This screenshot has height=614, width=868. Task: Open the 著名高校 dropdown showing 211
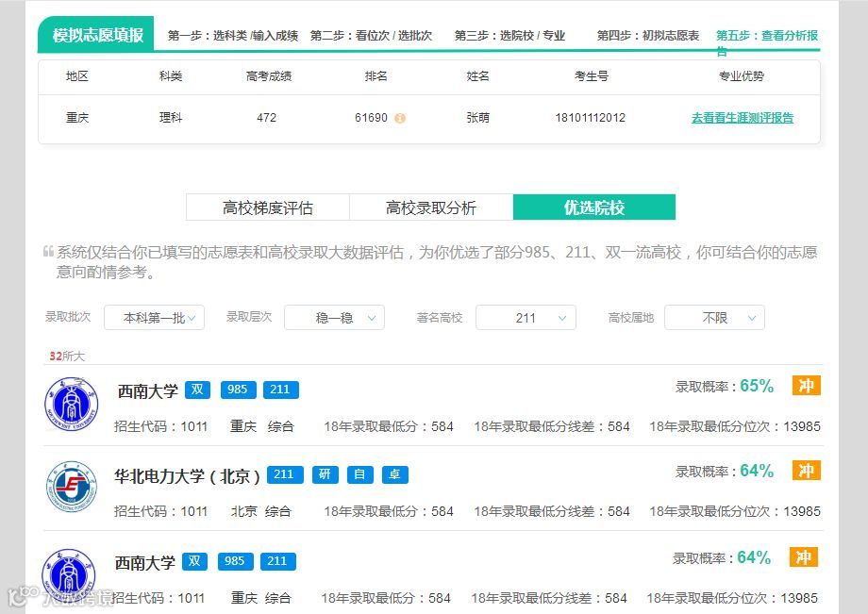[526, 318]
